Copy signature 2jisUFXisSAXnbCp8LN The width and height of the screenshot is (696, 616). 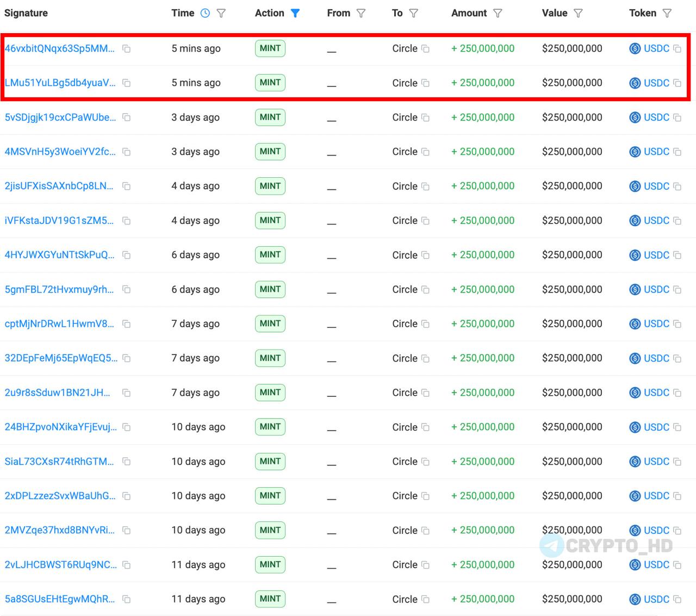point(126,186)
